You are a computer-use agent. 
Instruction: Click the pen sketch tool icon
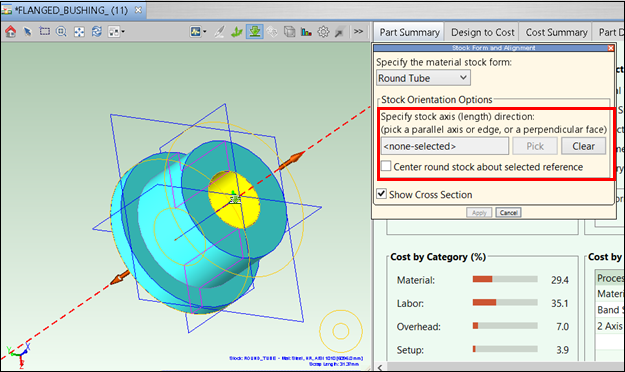pos(219,31)
